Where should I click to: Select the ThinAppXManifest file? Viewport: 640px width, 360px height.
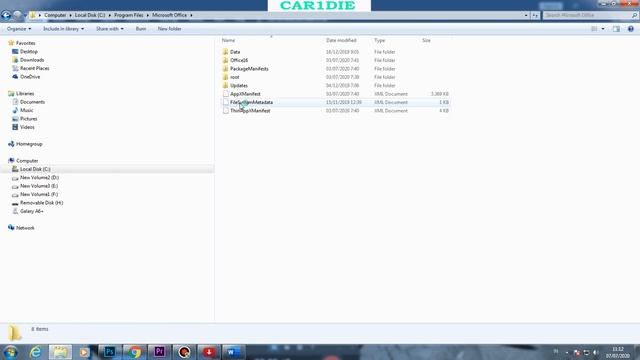pos(250,111)
